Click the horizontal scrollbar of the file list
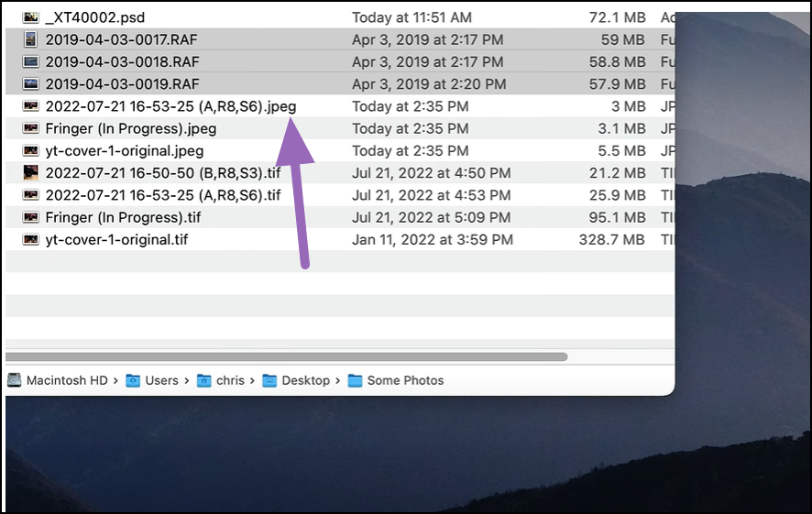Image resolution: width=812 pixels, height=514 pixels. (286, 356)
